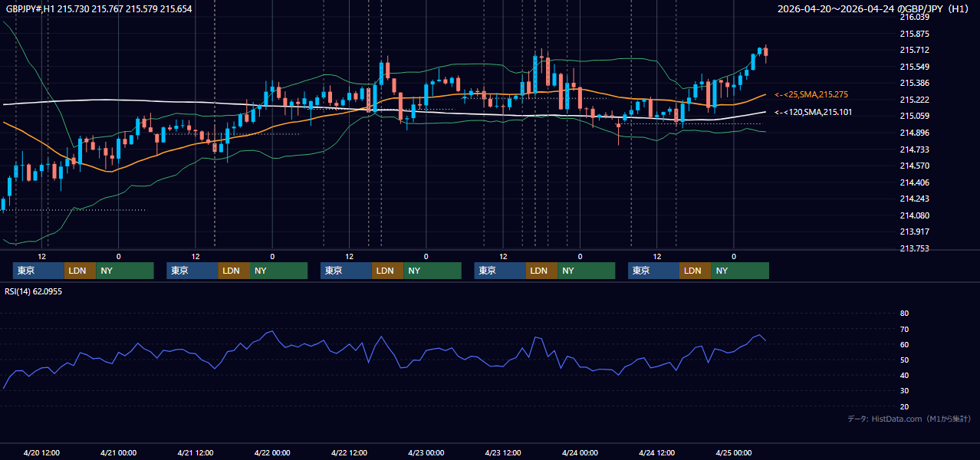Click the 215.059 price axis label
Viewport: 980px width, 460px height.
pyautogui.click(x=914, y=116)
